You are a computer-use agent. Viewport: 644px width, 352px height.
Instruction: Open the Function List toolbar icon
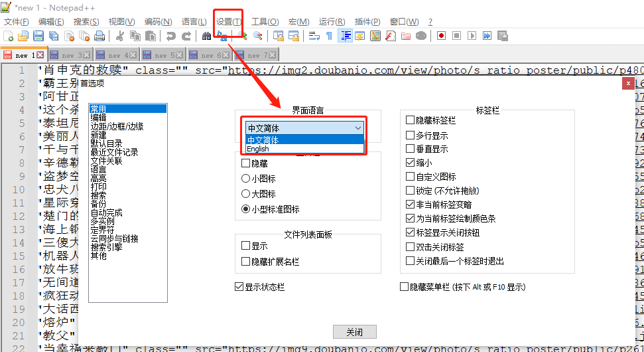point(391,36)
